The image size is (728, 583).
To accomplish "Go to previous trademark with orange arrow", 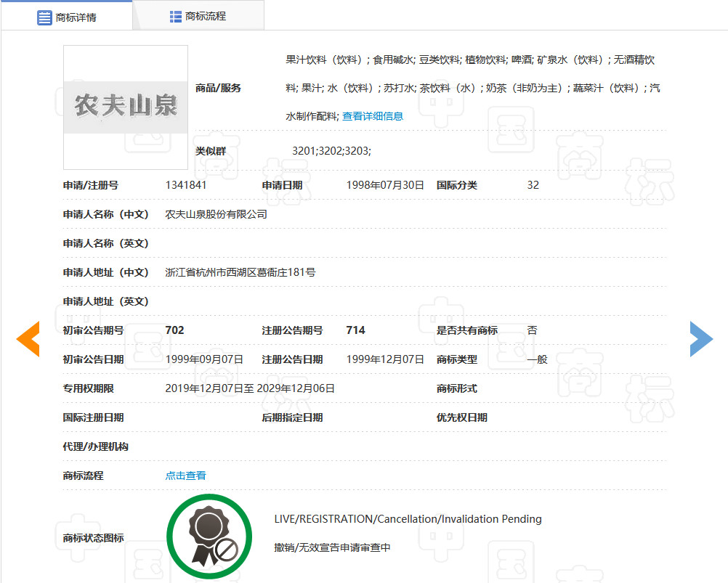I will [28, 339].
